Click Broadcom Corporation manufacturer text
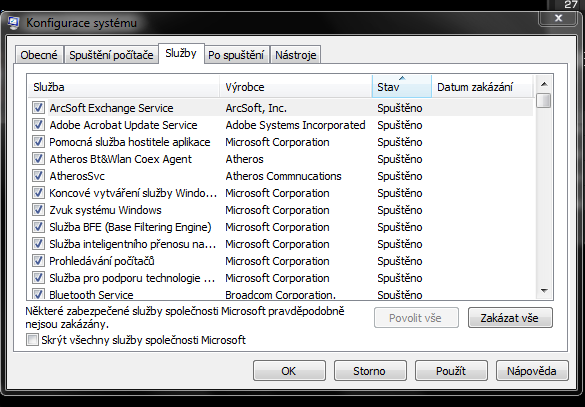Image resolution: width=585 pixels, height=407 pixels. click(x=281, y=295)
